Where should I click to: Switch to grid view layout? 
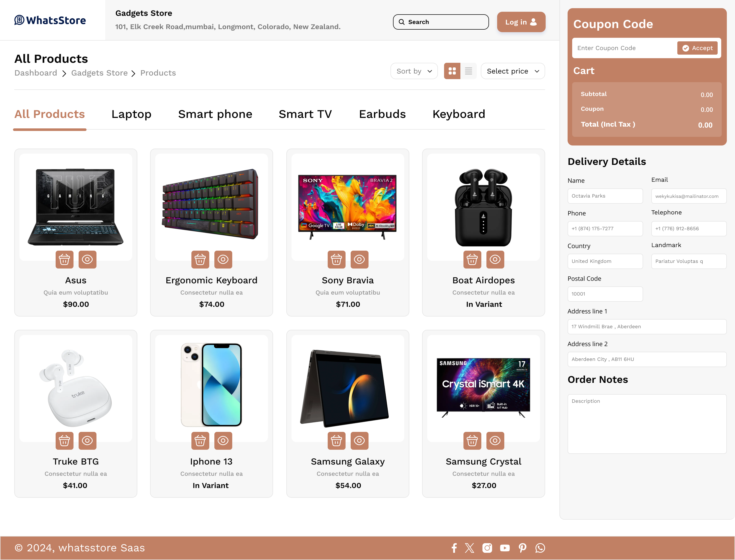coord(452,71)
